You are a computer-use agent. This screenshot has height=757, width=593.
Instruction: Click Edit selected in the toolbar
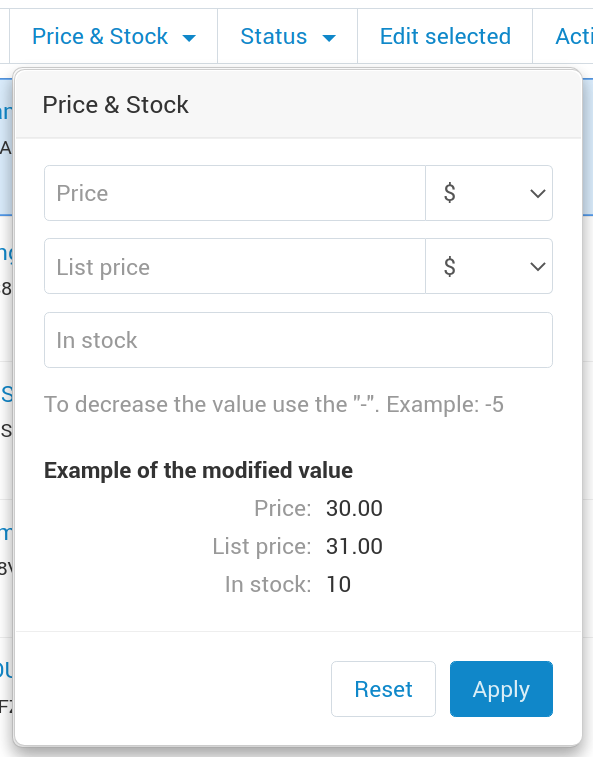click(445, 37)
